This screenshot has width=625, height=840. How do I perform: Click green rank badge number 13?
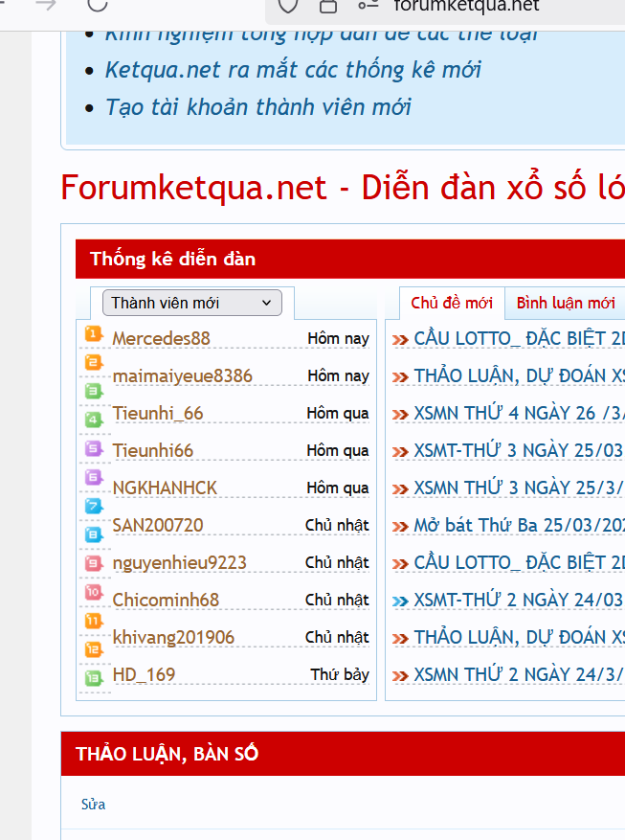tap(94, 678)
